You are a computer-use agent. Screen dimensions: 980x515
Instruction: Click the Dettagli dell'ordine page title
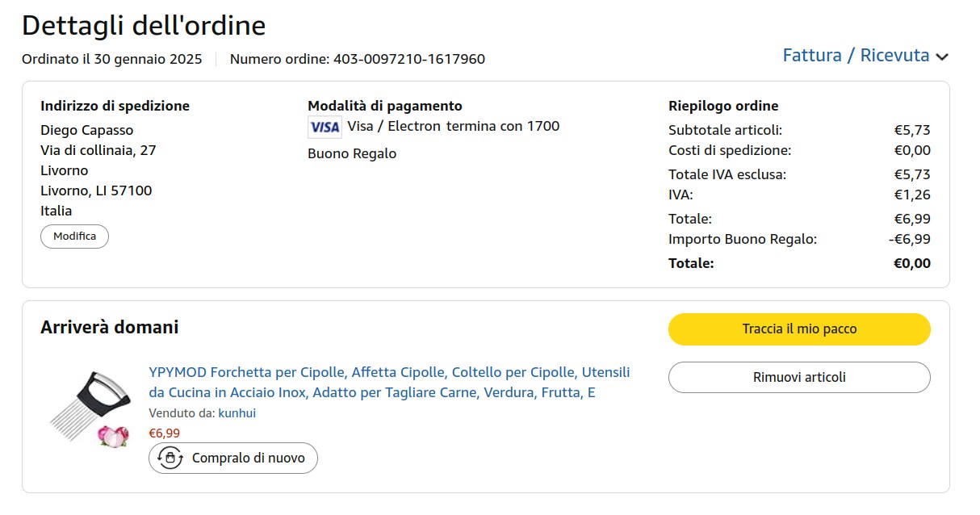click(x=144, y=25)
